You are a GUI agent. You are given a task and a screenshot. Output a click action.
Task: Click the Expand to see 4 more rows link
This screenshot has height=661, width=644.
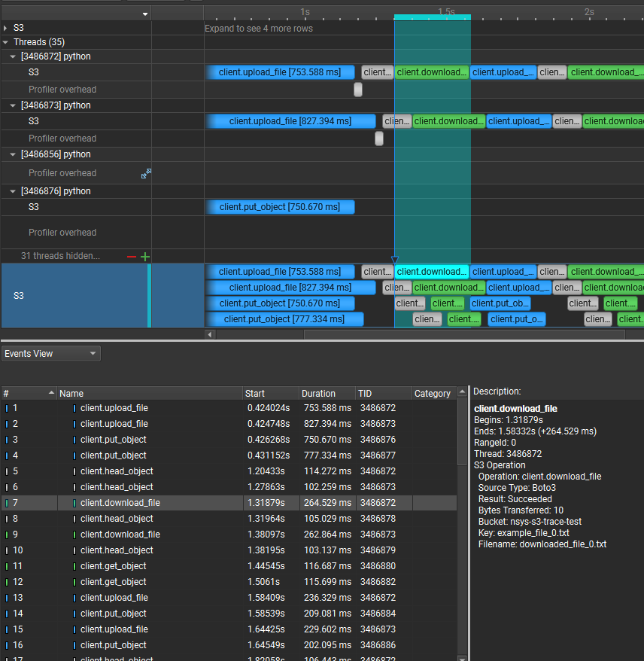coord(257,28)
